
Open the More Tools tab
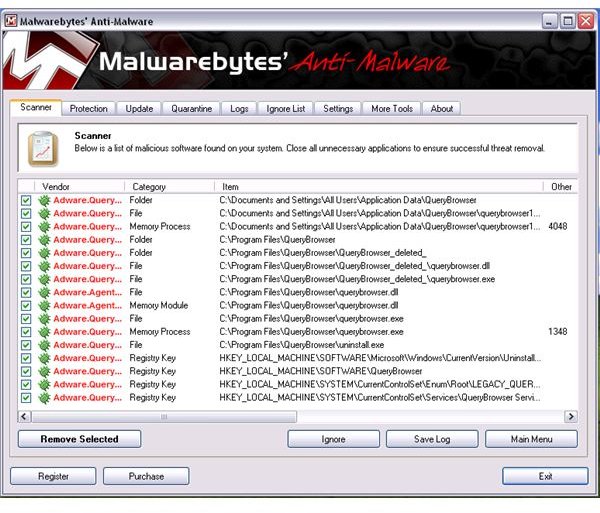pyautogui.click(x=392, y=109)
